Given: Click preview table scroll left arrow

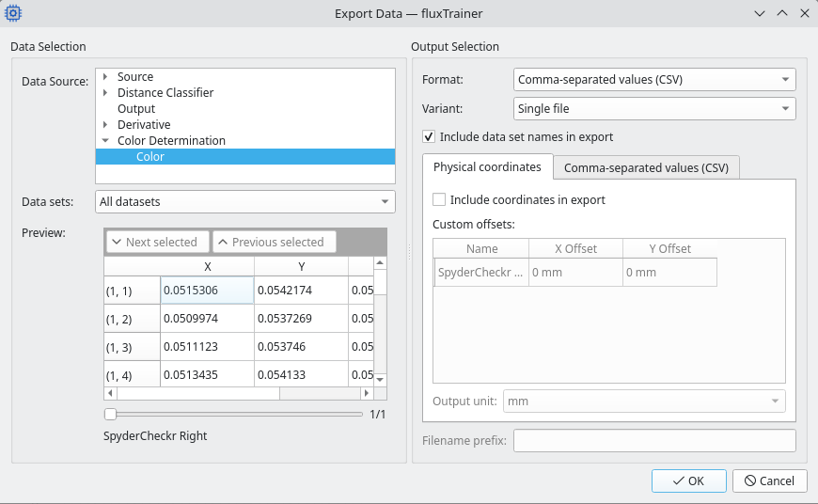Looking at the screenshot, I should coord(110,393).
